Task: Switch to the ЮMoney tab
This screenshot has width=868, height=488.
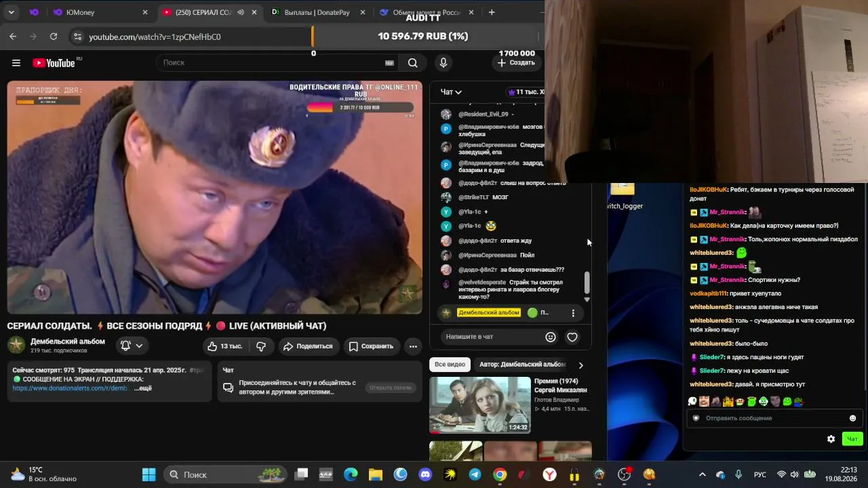Action: (100, 12)
